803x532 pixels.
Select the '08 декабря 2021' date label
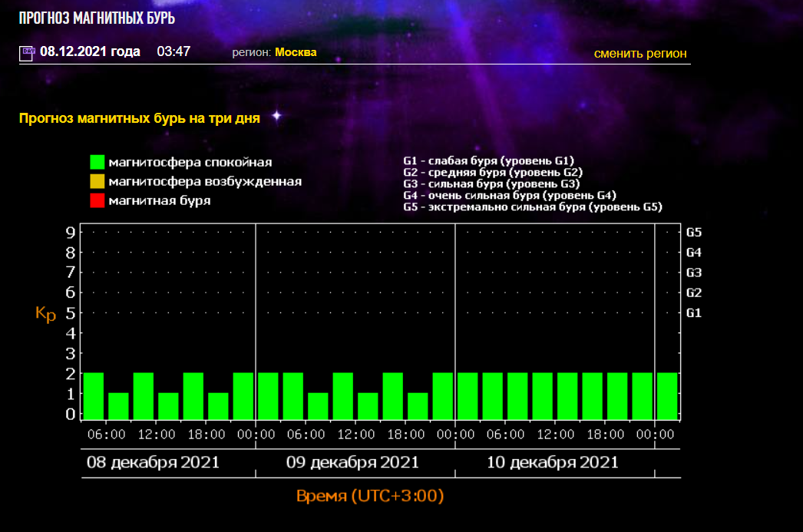[x=151, y=463]
